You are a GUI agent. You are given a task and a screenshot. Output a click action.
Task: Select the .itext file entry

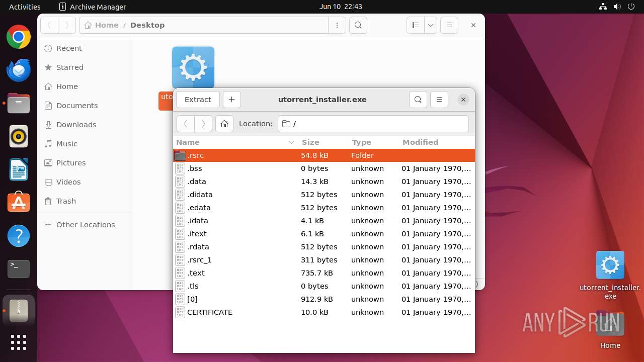click(324, 234)
